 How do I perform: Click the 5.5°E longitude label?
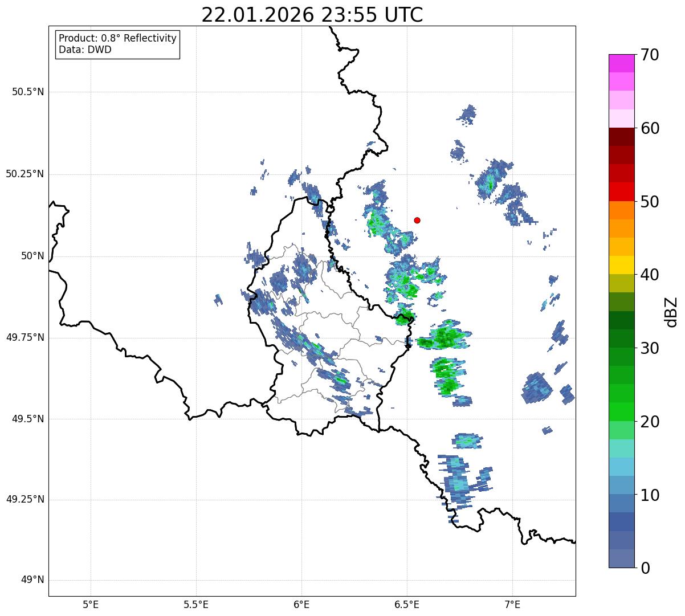(x=196, y=605)
